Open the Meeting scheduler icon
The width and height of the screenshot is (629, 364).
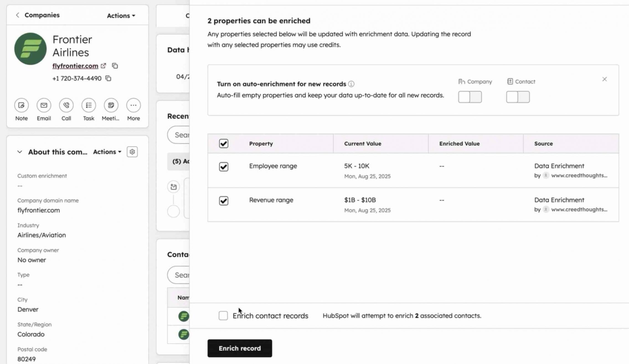111,105
